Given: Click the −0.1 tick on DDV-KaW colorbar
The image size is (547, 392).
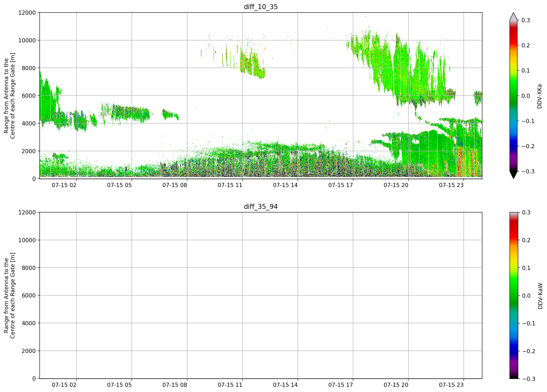Looking at the screenshot, I should pos(529,323).
